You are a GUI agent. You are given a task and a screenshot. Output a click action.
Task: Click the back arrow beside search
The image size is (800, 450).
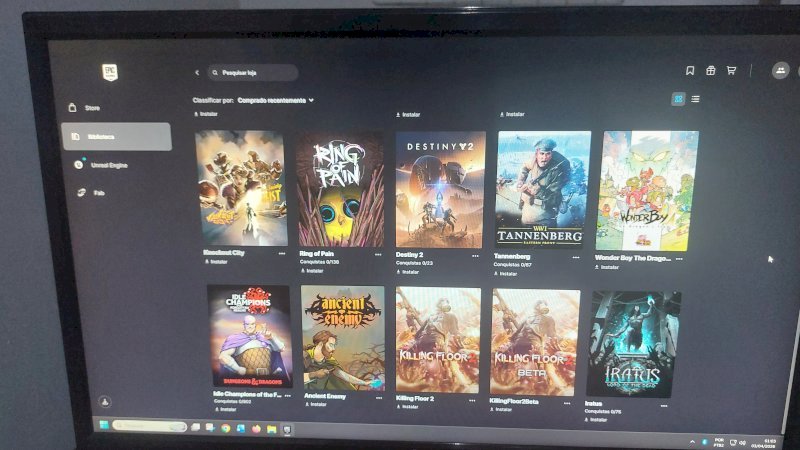coord(197,72)
